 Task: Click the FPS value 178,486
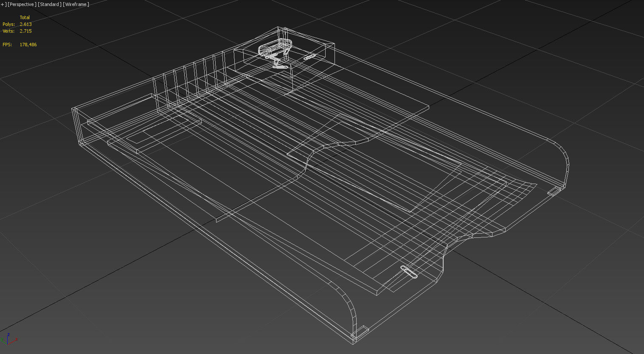point(28,45)
